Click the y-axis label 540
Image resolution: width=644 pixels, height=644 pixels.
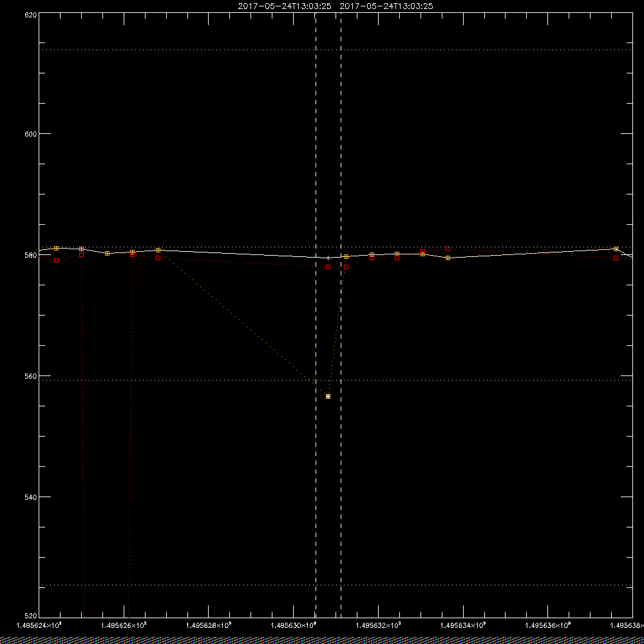coord(31,497)
